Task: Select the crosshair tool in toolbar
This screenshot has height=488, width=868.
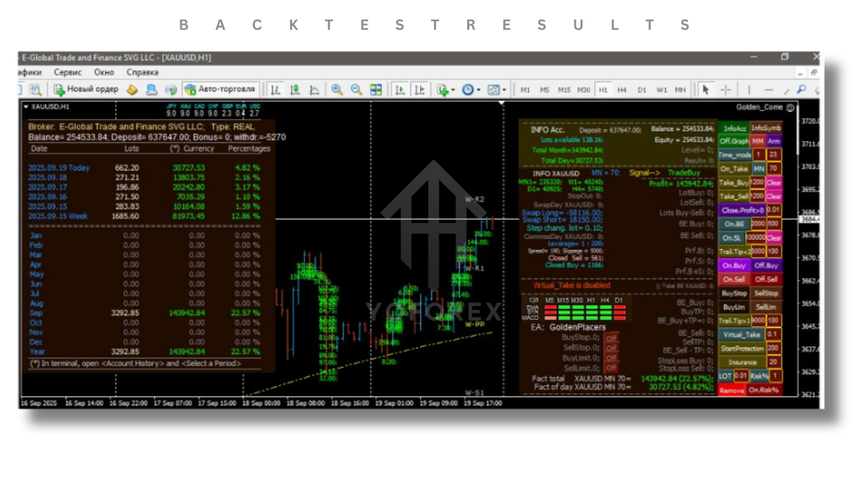Action: [x=726, y=89]
